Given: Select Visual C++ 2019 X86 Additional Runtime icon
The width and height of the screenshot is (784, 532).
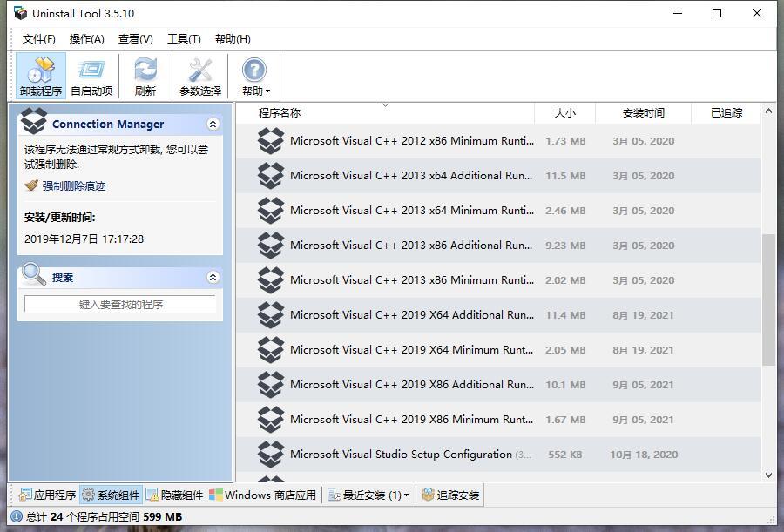Looking at the screenshot, I should click(271, 385).
